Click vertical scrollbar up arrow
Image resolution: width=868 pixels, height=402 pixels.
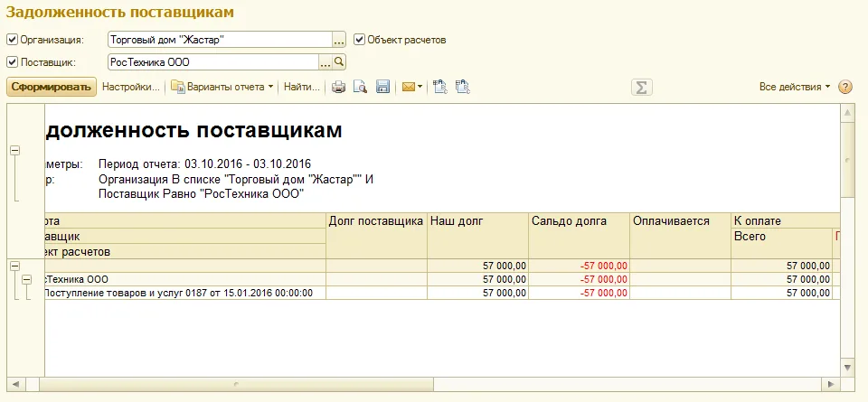click(847, 113)
